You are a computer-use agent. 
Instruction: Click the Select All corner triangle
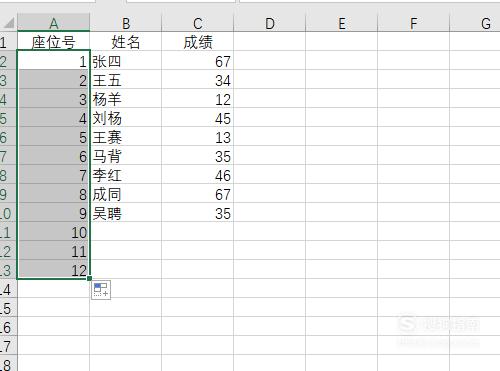click(x=9, y=23)
